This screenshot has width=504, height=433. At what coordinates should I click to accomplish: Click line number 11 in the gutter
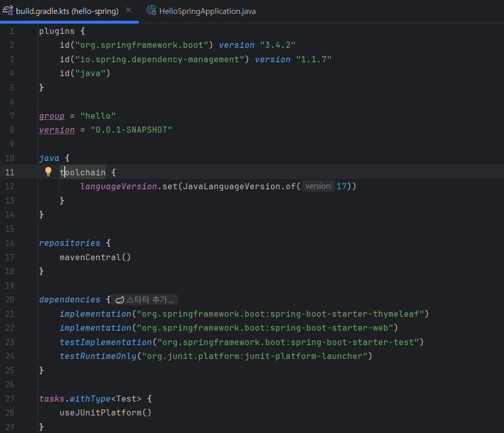10,172
